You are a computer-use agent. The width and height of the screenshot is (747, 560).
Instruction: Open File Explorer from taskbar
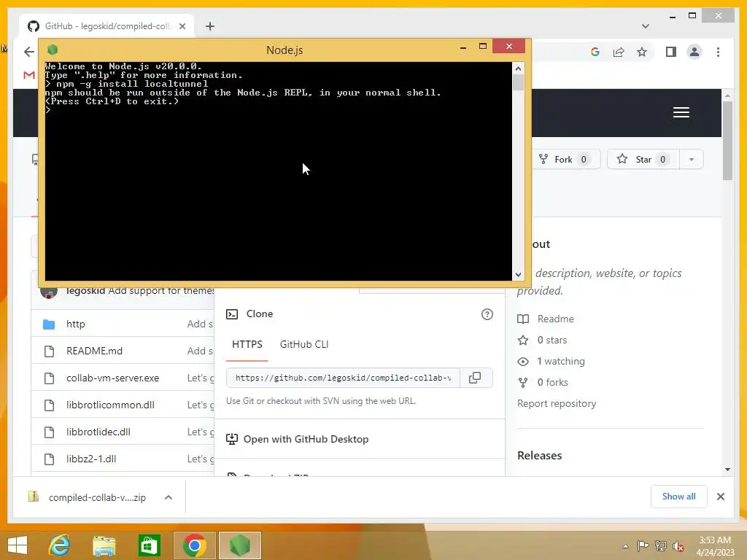(104, 545)
